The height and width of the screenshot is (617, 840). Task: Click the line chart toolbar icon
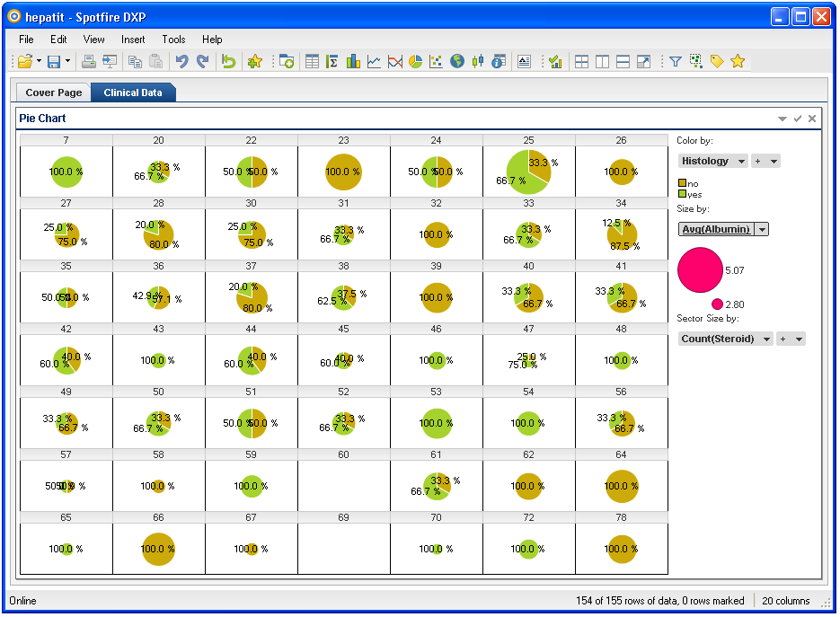pos(374,61)
